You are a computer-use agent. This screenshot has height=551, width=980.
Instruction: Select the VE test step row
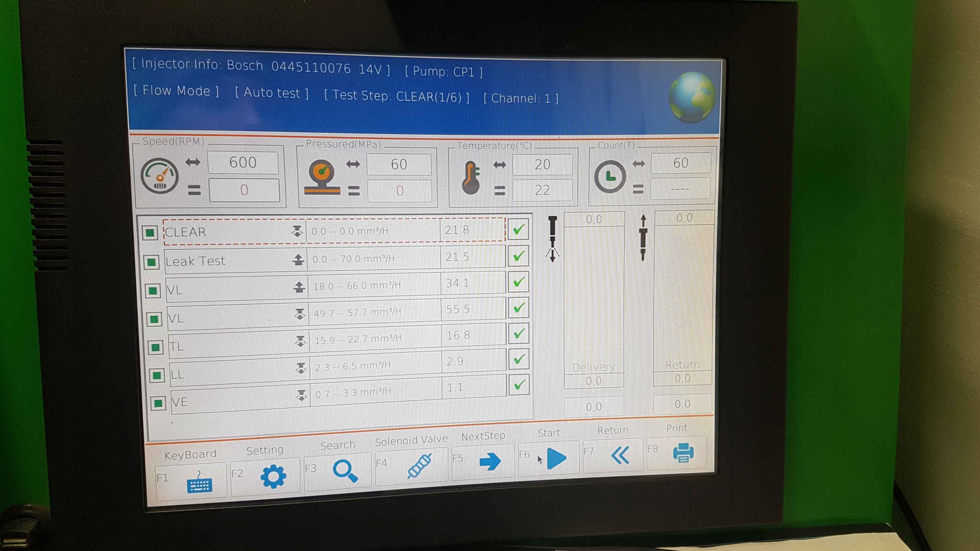[339, 395]
